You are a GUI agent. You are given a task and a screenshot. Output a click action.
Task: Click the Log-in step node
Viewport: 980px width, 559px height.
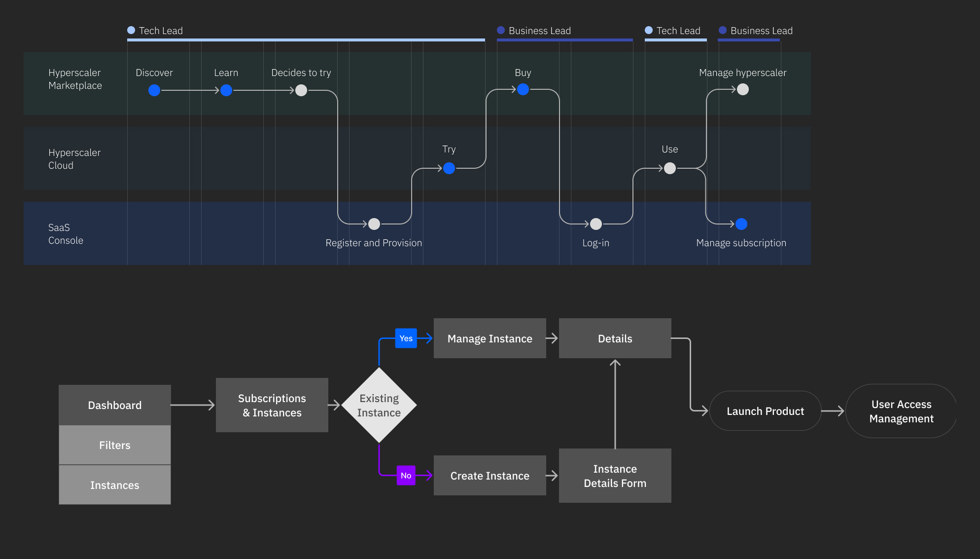(x=596, y=224)
